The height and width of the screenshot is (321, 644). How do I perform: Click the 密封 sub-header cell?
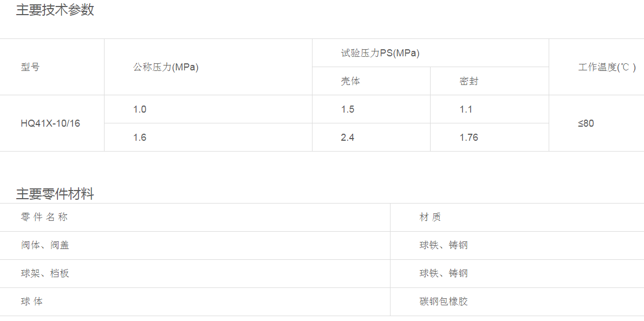[469, 81]
